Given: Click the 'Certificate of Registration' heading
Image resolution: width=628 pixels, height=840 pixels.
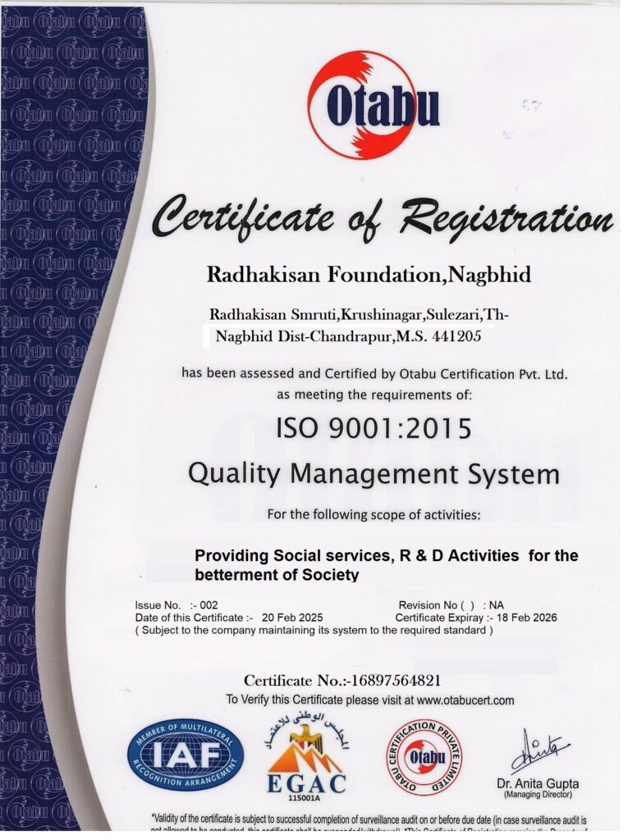Looking at the screenshot, I should (383, 219).
